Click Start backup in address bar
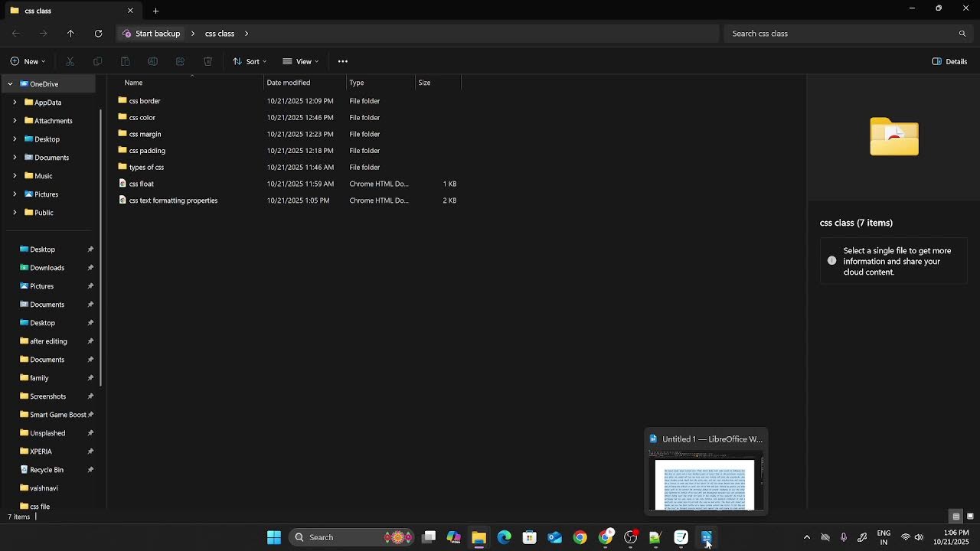980x551 pixels. (x=152, y=34)
